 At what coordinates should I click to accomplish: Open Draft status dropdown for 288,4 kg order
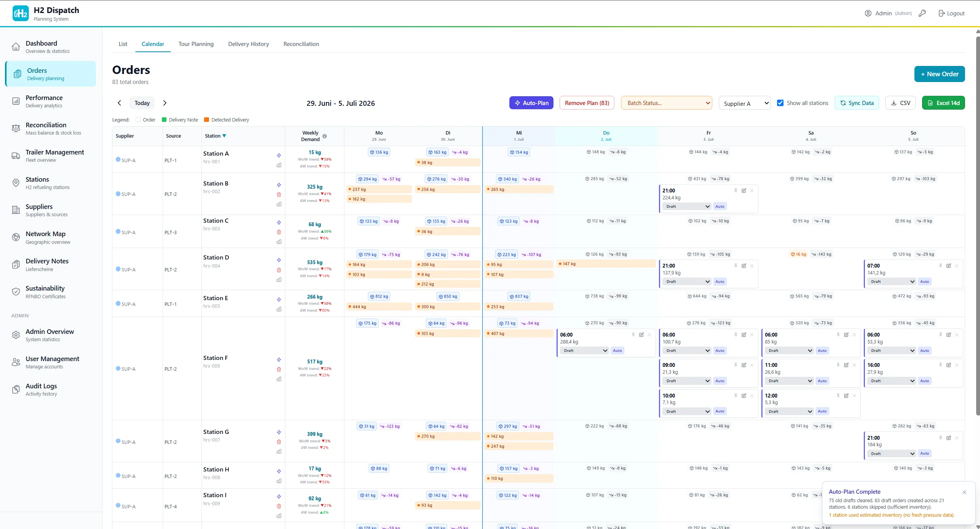click(x=585, y=350)
